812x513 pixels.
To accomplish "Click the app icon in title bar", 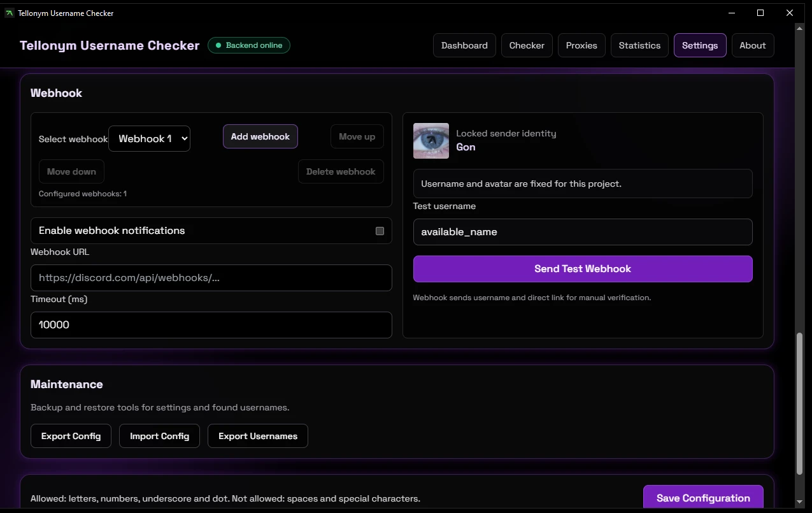I will tap(9, 13).
